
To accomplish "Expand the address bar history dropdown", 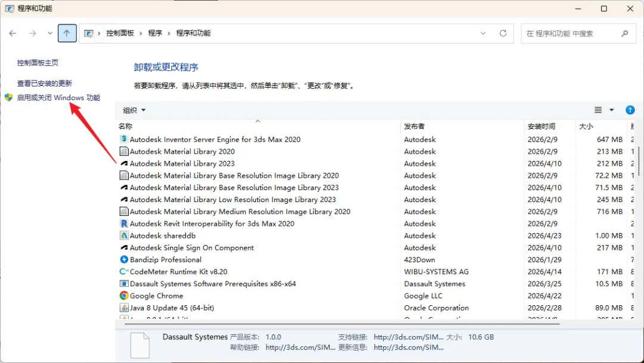I will coord(483,33).
